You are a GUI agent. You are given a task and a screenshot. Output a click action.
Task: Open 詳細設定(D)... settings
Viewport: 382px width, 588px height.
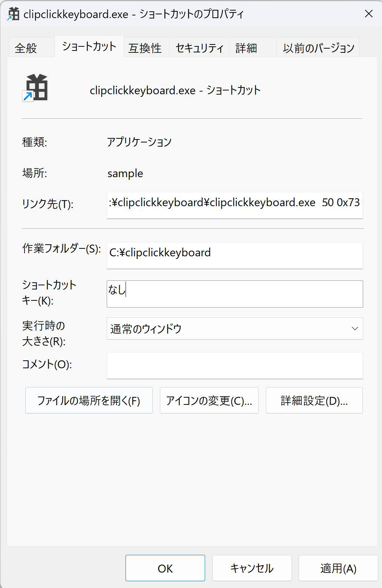point(314,400)
